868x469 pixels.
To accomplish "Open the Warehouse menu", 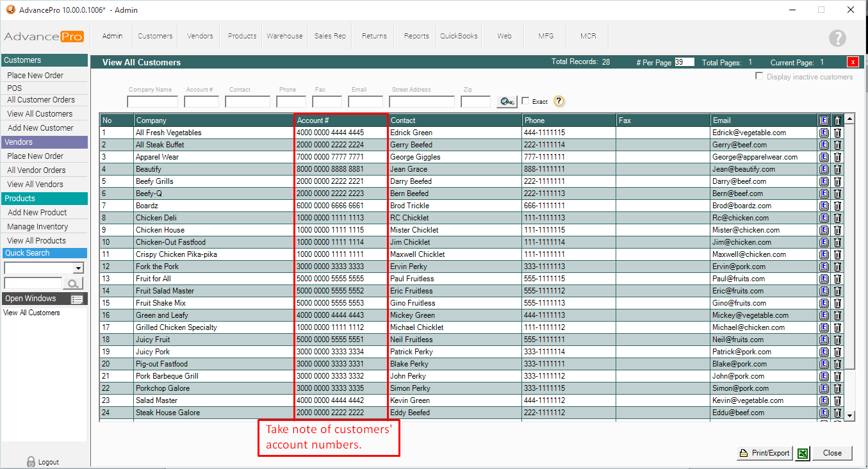I will point(284,36).
